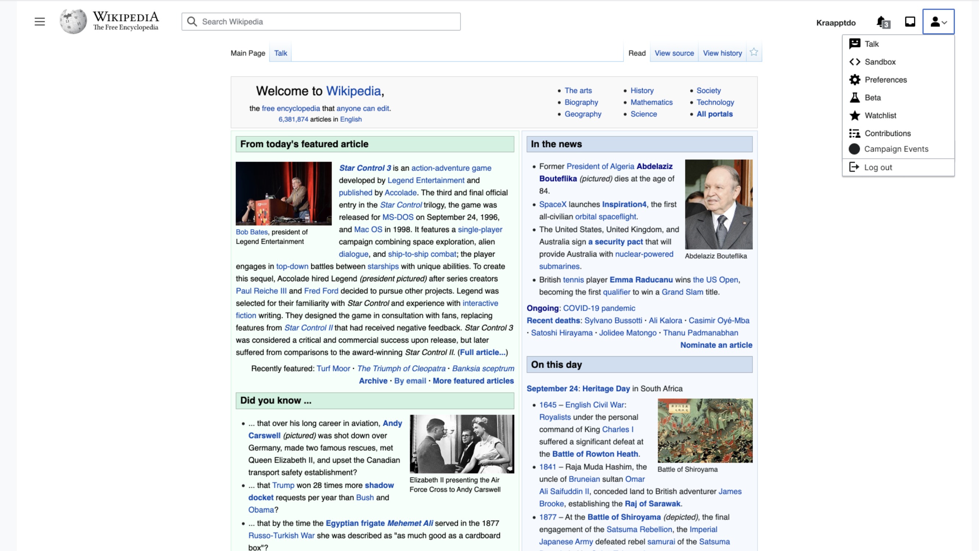Viewport: 980px width, 551px height.
Task: Click the watchlist star toggle
Action: [x=754, y=52]
